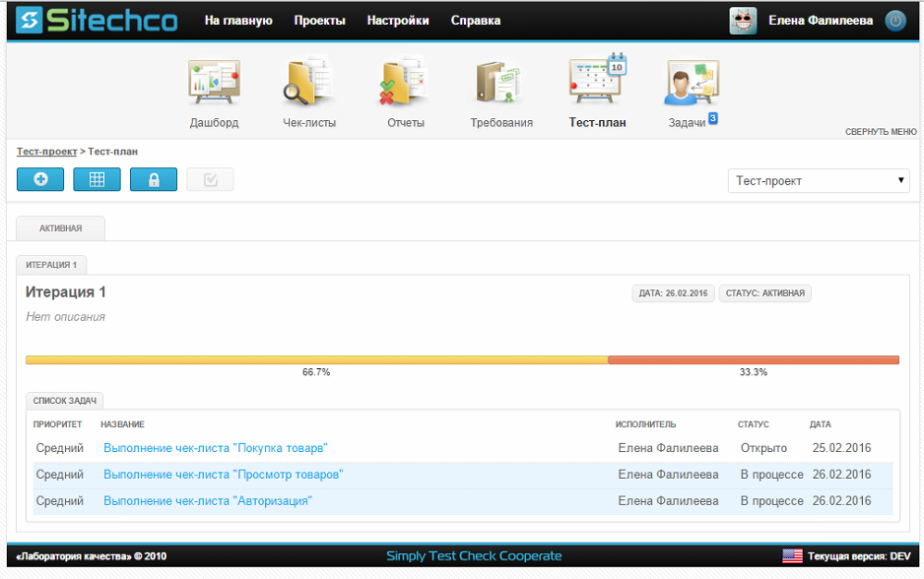Click the Sitechco logo
Image resolution: width=924 pixels, height=579 pixels.
coord(97,20)
